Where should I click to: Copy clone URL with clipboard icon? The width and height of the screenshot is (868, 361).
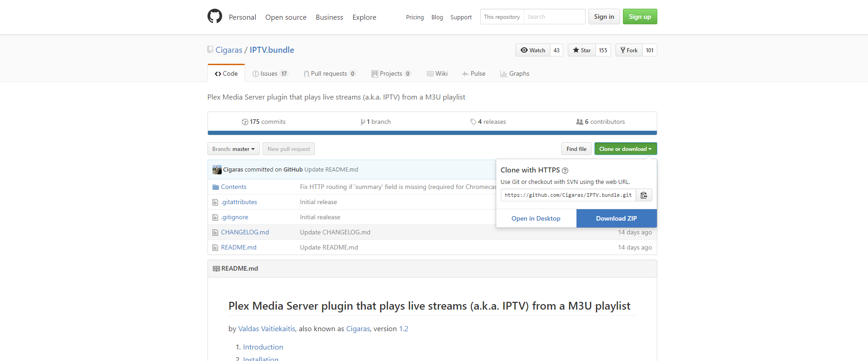pyautogui.click(x=644, y=195)
